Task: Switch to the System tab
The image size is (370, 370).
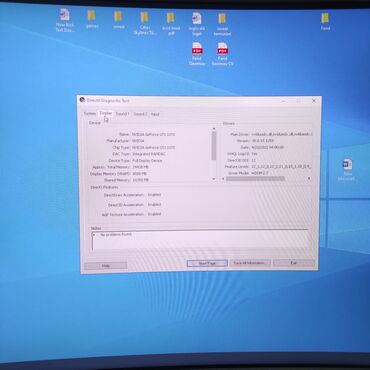Action: pyautogui.click(x=90, y=114)
